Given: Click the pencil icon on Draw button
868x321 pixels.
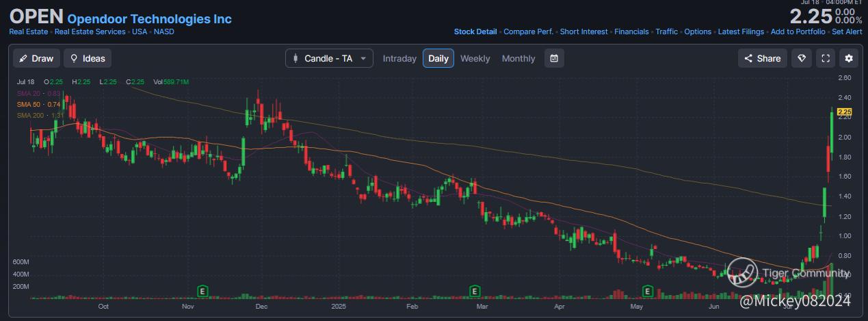Looking at the screenshot, I should [23, 58].
